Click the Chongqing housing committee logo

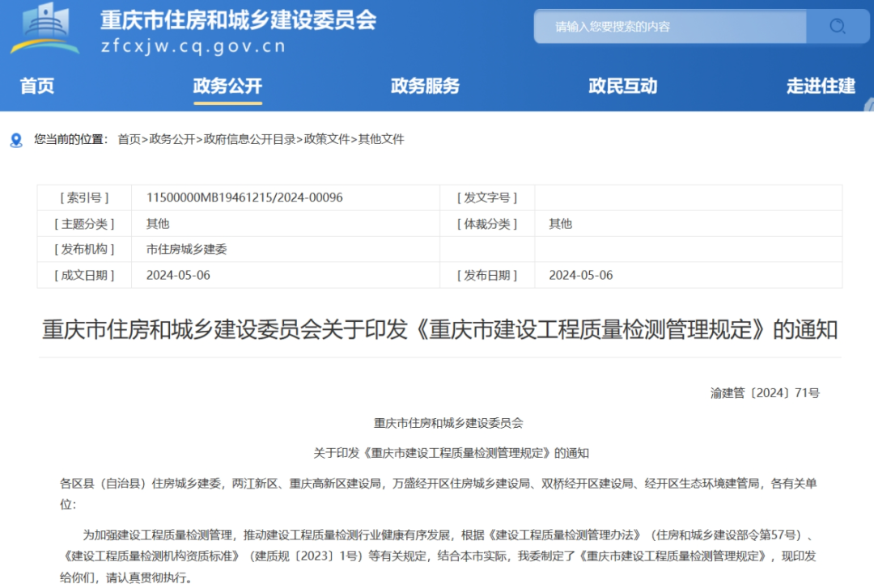click(x=45, y=29)
